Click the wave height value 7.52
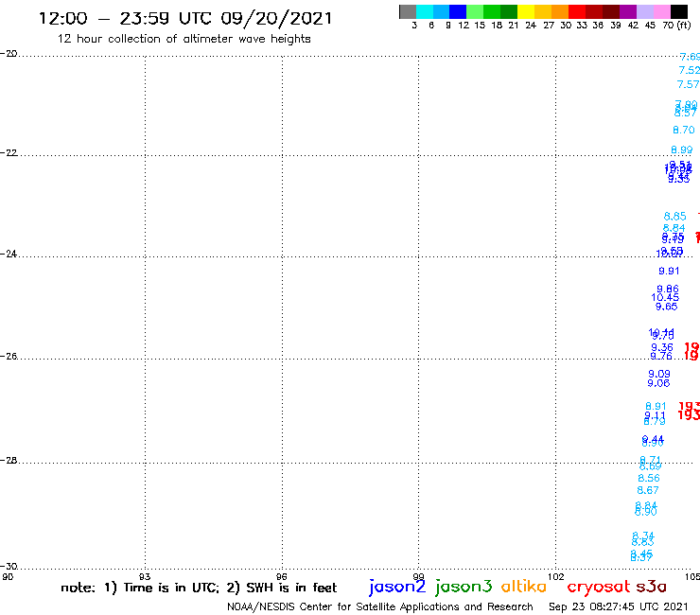The image size is (700, 615). coord(690,70)
